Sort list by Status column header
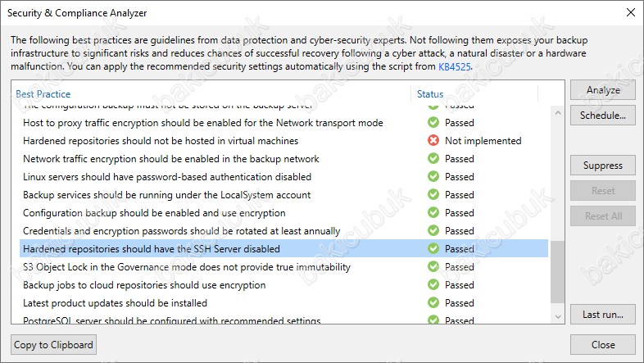Viewport: 644px width, 363px height. click(430, 94)
